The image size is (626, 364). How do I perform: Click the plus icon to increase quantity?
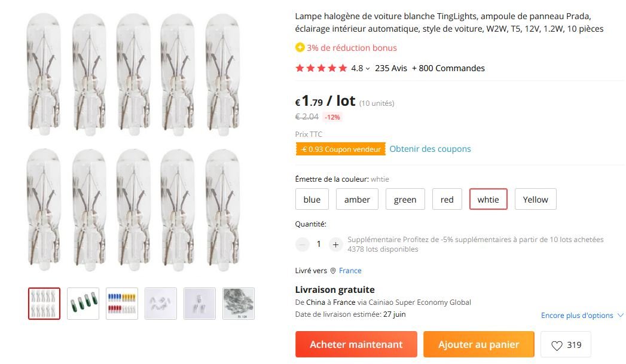tap(336, 244)
